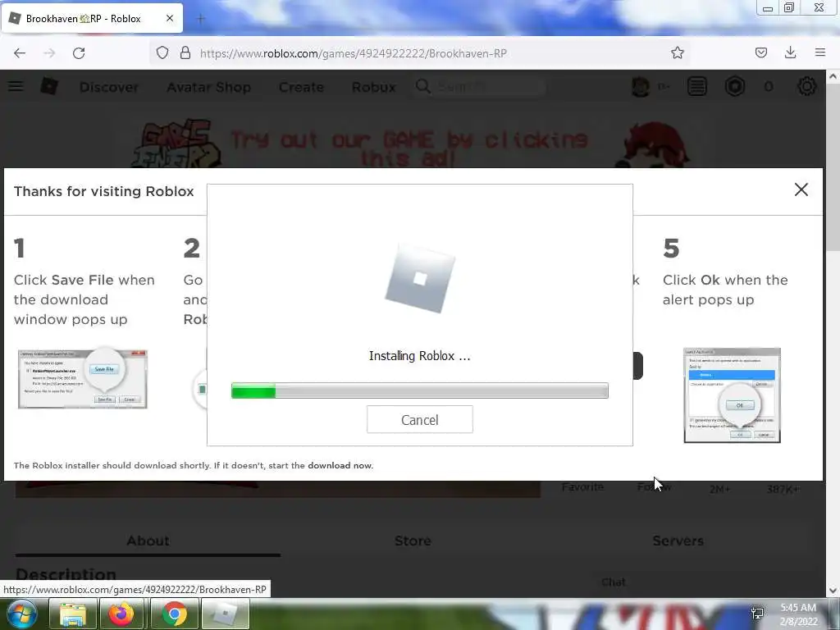
Task: Close the Brookhaven RP tab
Action: pyautogui.click(x=170, y=18)
